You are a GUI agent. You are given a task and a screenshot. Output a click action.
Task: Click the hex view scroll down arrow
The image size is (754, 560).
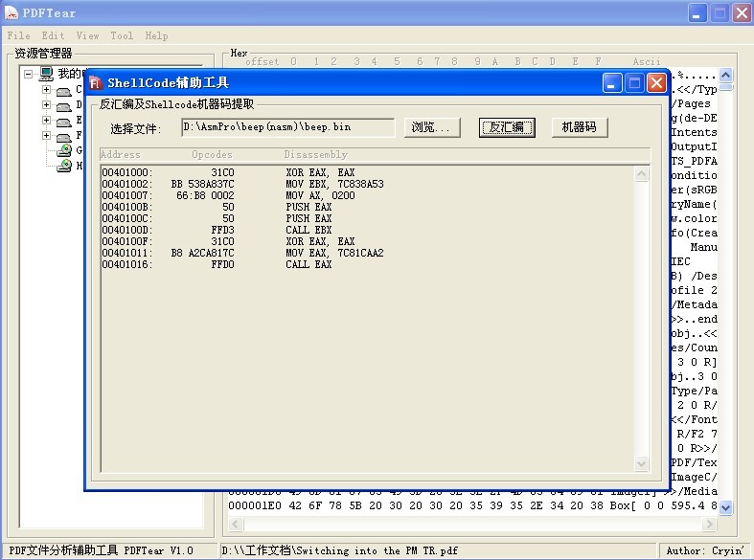click(x=725, y=507)
